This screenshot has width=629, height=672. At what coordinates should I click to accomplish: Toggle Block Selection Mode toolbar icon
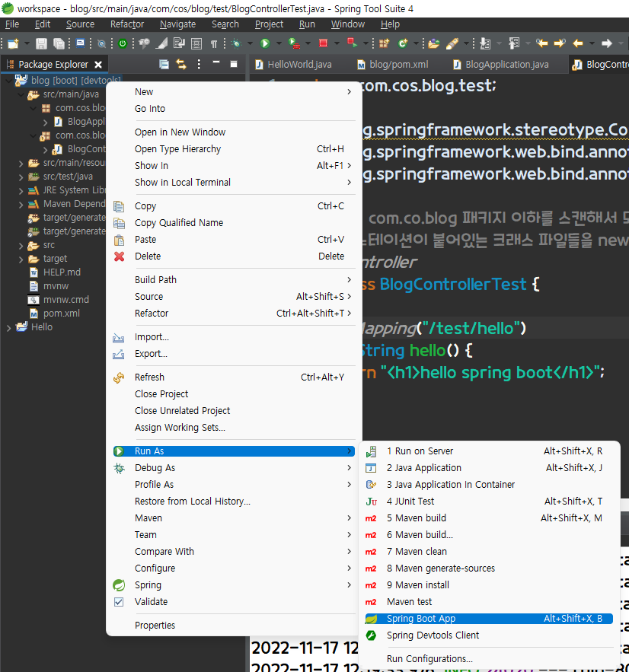point(196,43)
